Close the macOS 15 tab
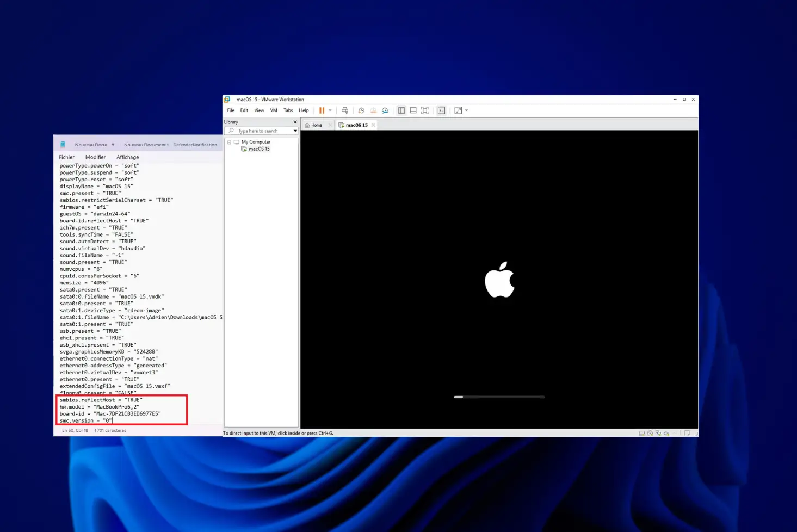The height and width of the screenshot is (532, 797). 373,125
